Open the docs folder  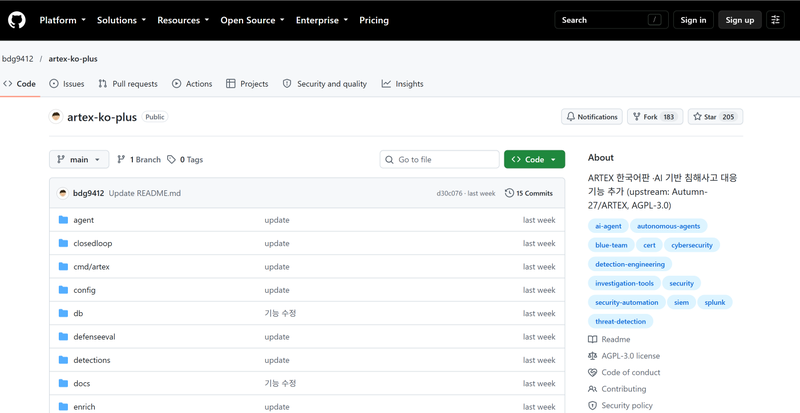pyautogui.click(x=82, y=383)
